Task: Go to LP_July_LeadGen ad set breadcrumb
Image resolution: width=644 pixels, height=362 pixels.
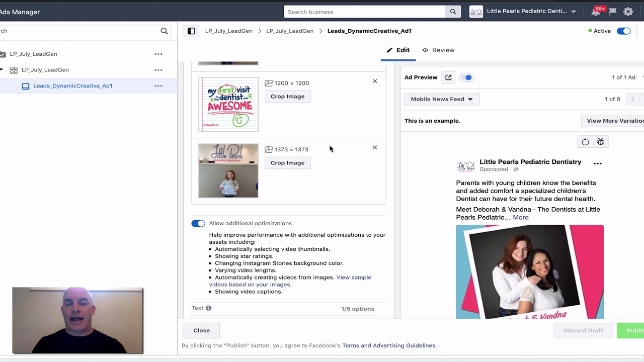Action: [x=290, y=31]
